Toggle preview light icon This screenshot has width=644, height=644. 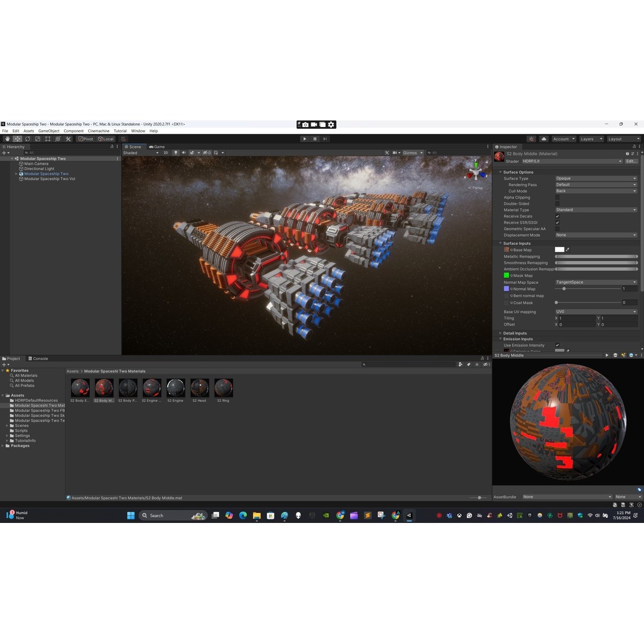(x=624, y=355)
